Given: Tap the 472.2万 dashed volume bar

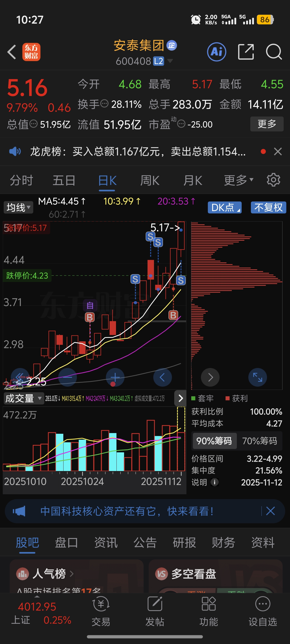Looking at the screenshot, I should click(181, 439).
